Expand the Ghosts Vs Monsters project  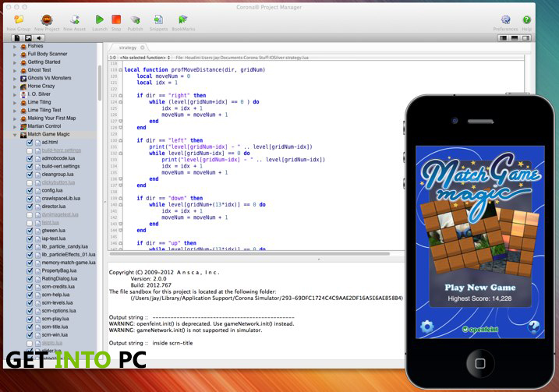(15, 79)
